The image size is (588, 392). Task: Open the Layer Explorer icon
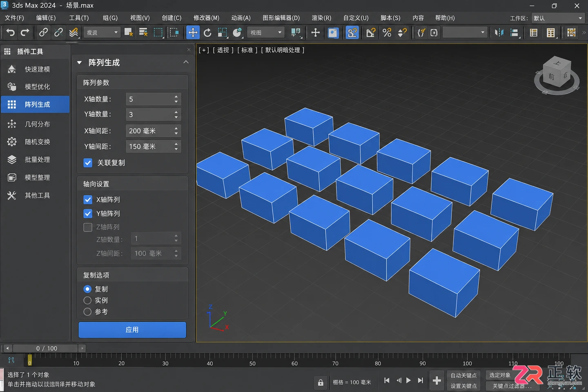pos(551,33)
